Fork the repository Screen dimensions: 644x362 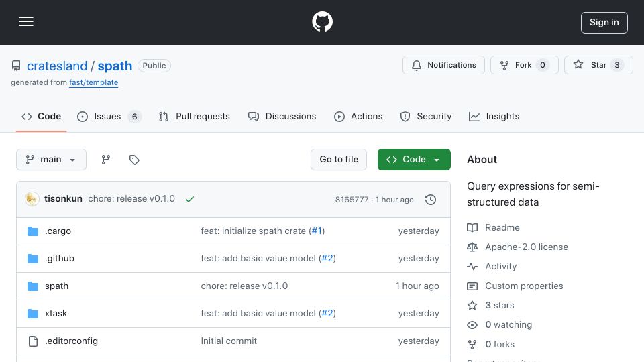[524, 65]
